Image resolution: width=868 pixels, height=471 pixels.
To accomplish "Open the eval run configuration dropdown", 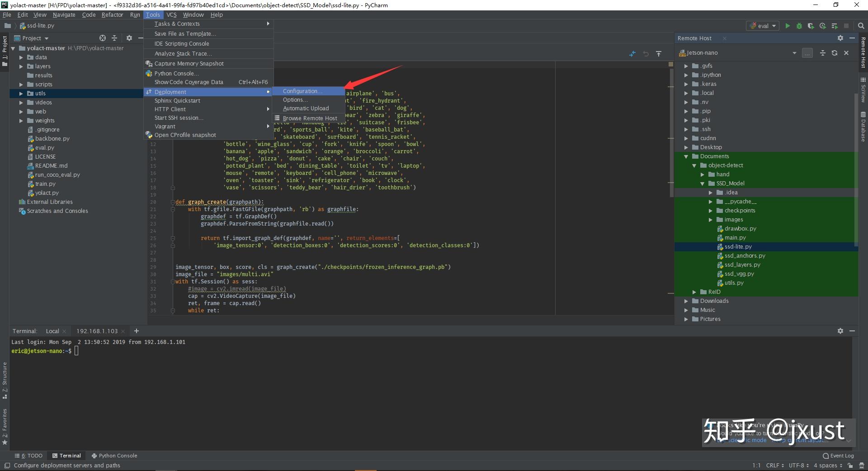I will click(x=763, y=26).
